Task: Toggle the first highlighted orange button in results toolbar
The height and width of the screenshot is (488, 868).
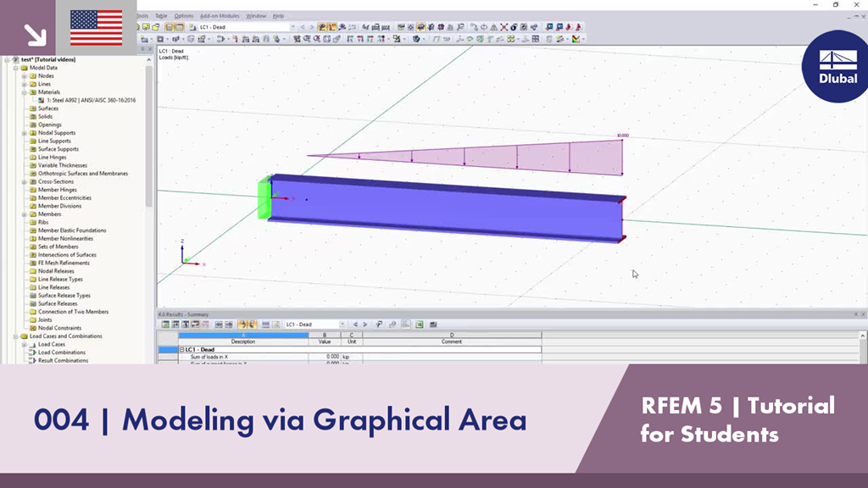Action: pos(242,324)
